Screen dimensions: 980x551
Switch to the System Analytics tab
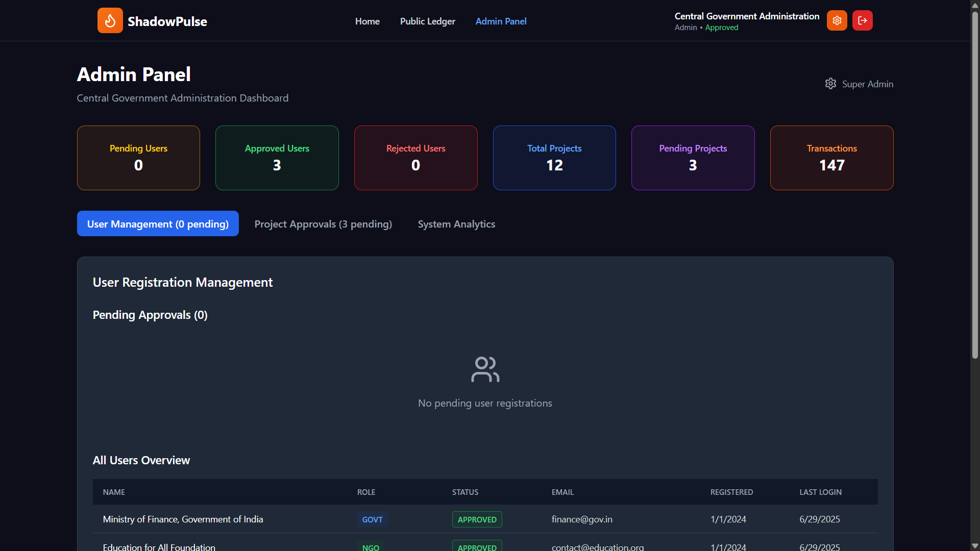[x=456, y=224]
